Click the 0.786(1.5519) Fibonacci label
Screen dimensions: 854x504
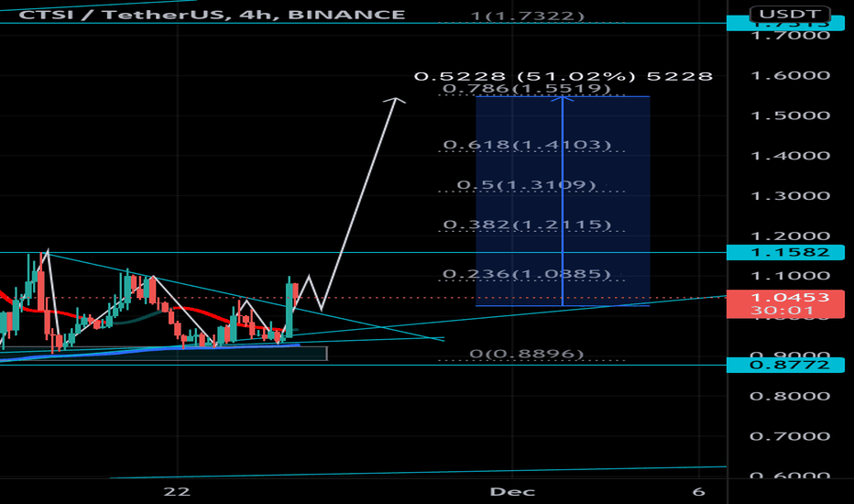pos(527,88)
